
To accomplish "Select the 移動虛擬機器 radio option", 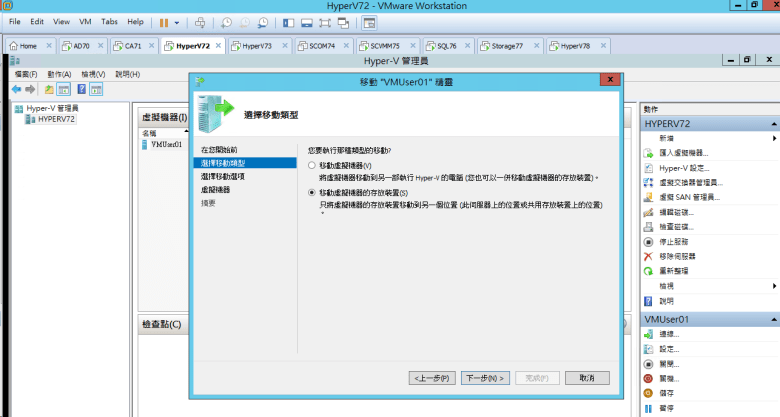I will point(312,165).
